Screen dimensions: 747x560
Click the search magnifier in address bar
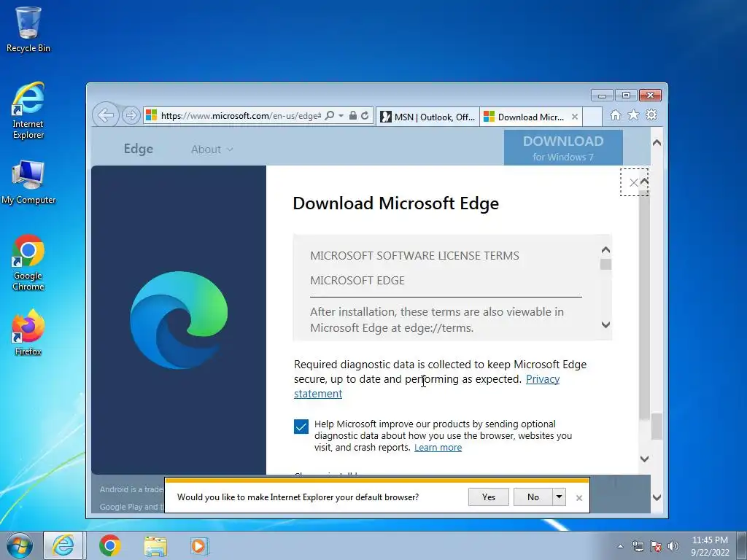329,116
